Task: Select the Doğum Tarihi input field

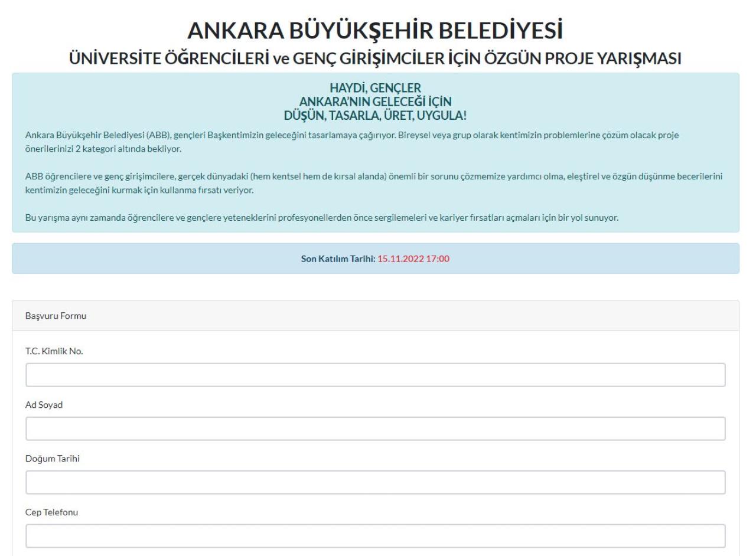Action: click(375, 482)
